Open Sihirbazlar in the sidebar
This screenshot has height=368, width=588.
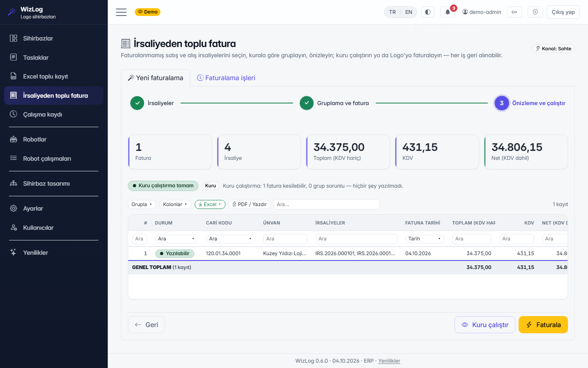pyautogui.click(x=53, y=38)
